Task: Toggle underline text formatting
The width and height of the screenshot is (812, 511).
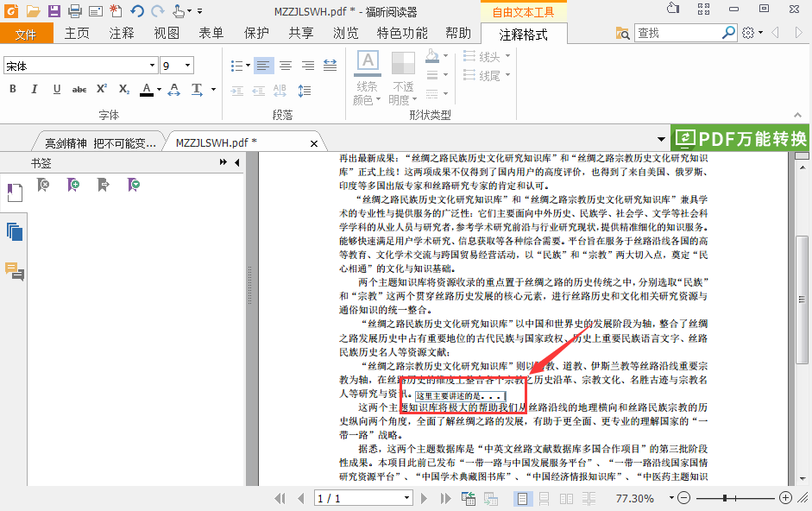Action: point(55,89)
